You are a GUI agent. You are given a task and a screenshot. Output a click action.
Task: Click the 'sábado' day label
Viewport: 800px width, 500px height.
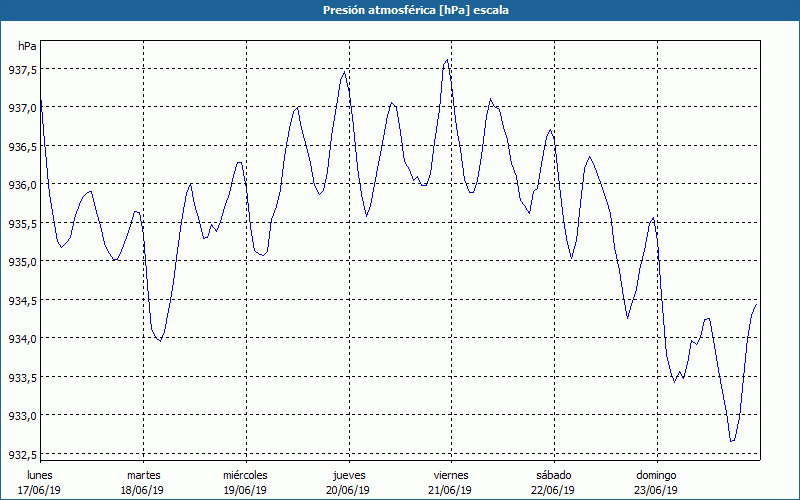point(554,475)
